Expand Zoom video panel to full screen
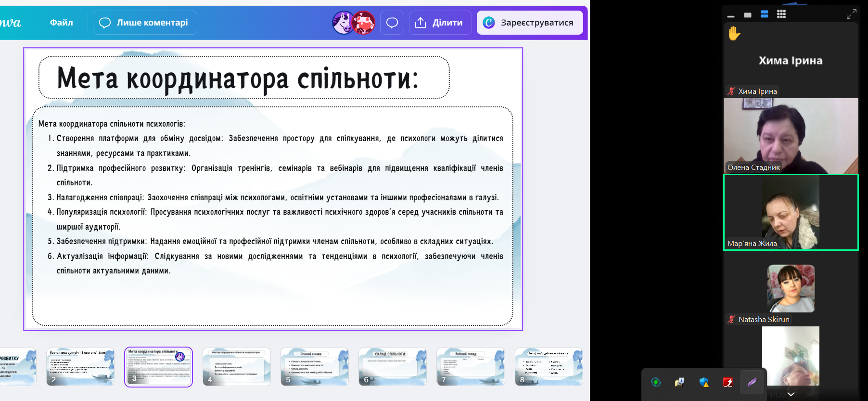868x401 pixels. (851, 14)
